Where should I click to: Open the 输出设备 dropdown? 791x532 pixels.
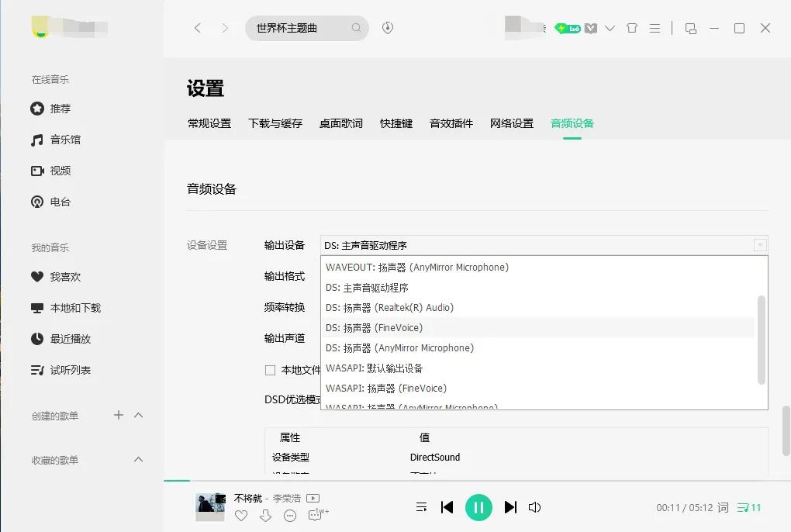pos(541,245)
